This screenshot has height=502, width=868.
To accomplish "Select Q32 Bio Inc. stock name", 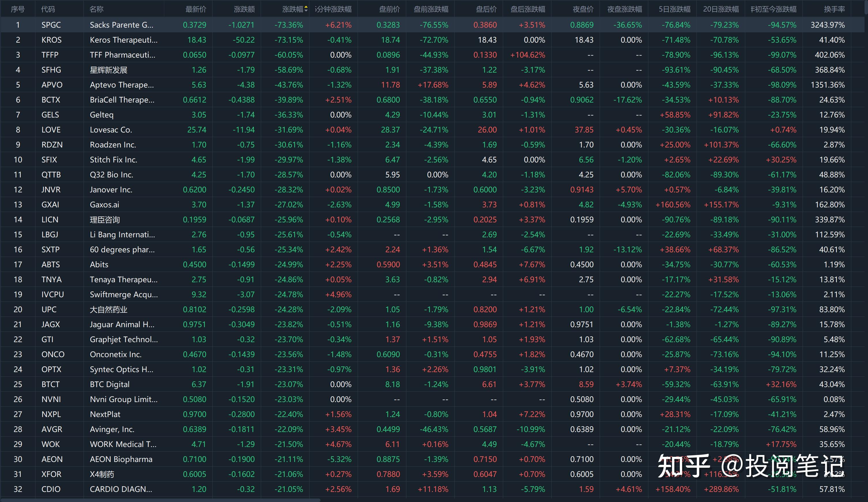I will coord(111,175).
